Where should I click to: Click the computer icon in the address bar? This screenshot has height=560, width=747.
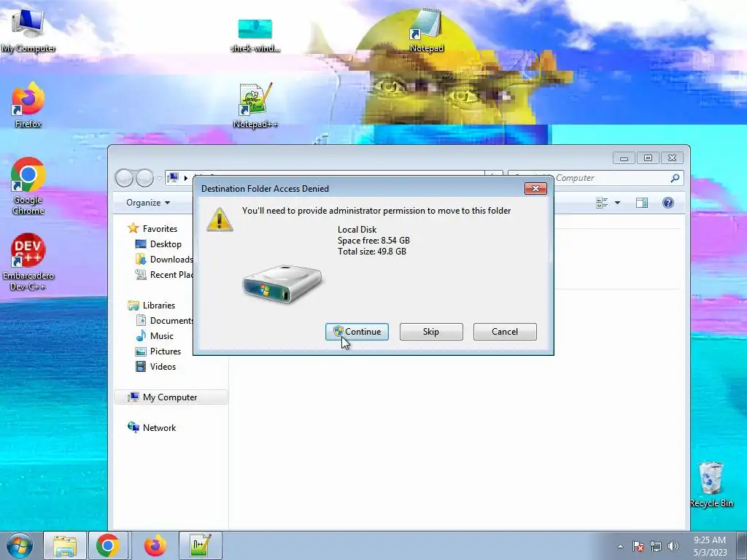coord(174,178)
